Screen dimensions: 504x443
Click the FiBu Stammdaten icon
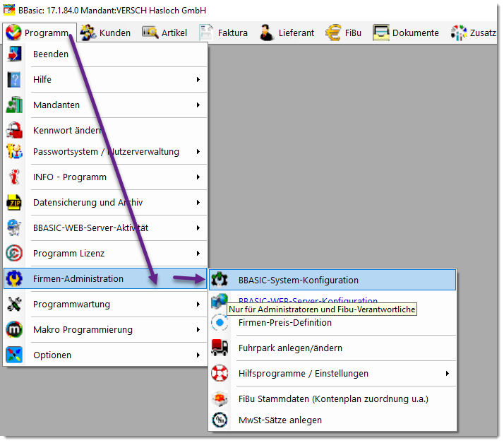[220, 399]
